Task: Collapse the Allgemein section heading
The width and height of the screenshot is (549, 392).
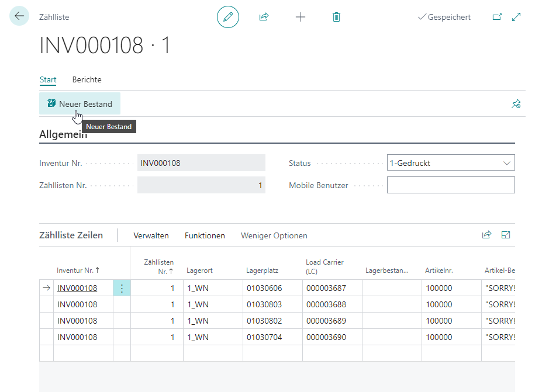Action: tap(63, 134)
